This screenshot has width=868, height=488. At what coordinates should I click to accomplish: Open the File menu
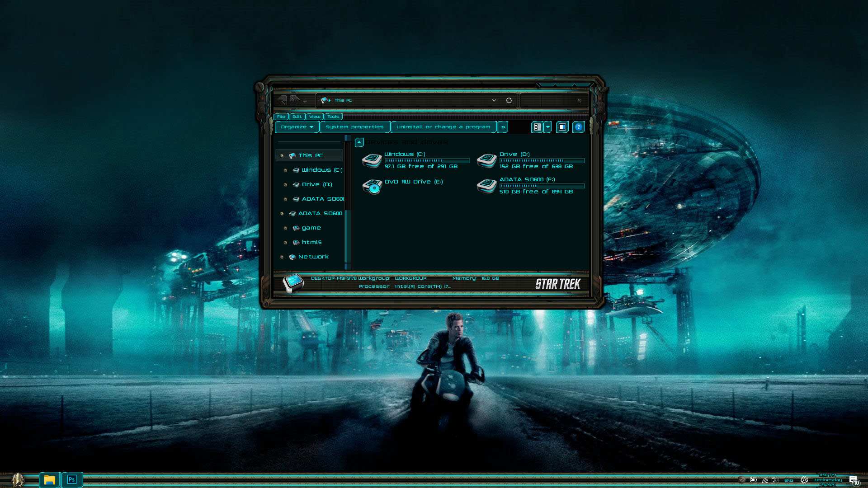(281, 117)
